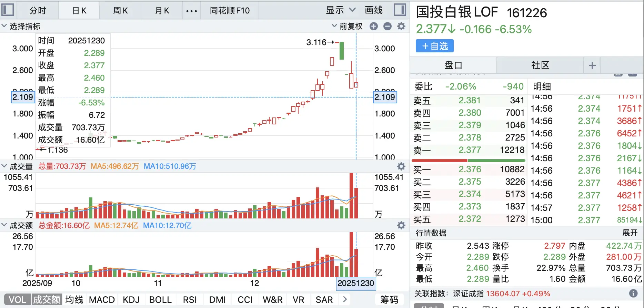The height and width of the screenshot is (308, 644).
Task: Open K-line chart settings gear
Action: click(401, 26)
